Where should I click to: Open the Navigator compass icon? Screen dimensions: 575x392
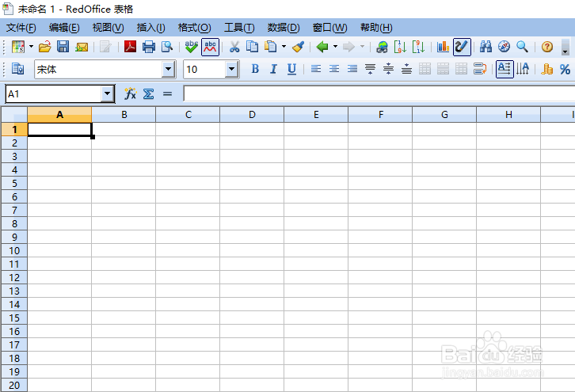[505, 47]
